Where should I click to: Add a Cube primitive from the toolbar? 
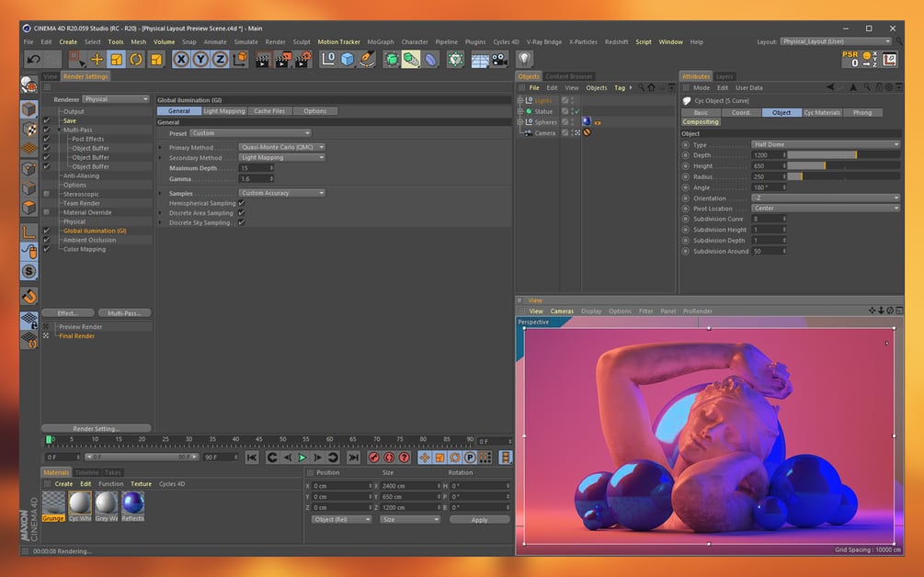pyautogui.click(x=348, y=59)
